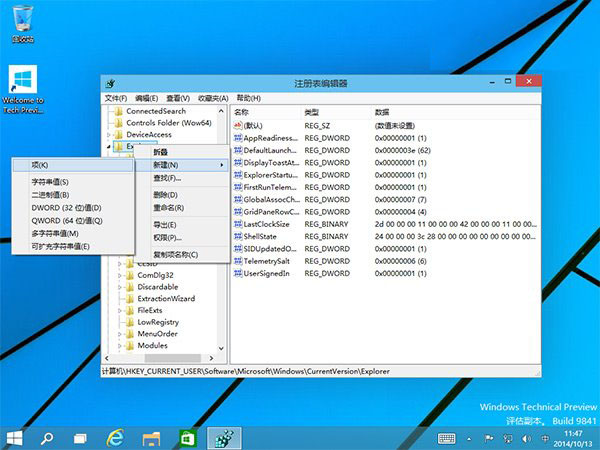This screenshot has height=450, width=600.
Task: Select DWORD (32 位)值(D) in submenu
Action: coord(66,207)
